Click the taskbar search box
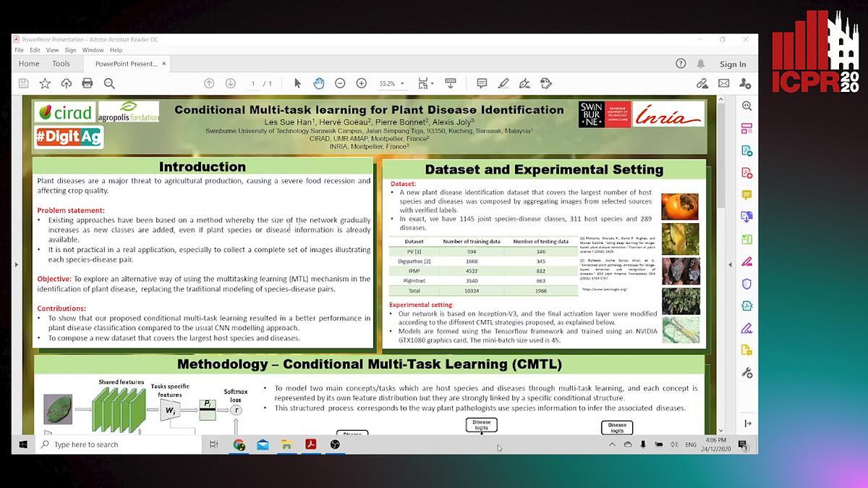Screen dimensions: 868x488 click(119, 444)
